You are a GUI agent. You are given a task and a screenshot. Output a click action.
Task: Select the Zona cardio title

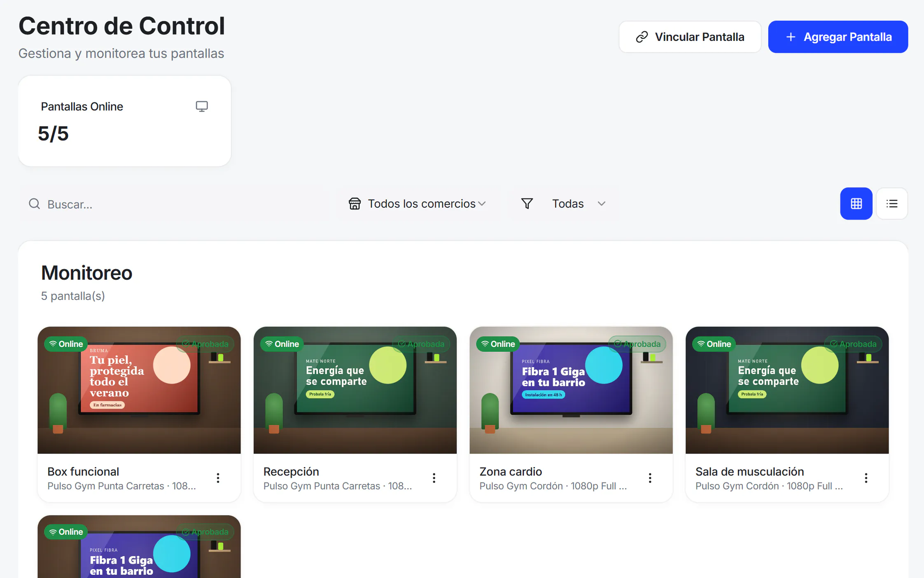pyautogui.click(x=511, y=471)
